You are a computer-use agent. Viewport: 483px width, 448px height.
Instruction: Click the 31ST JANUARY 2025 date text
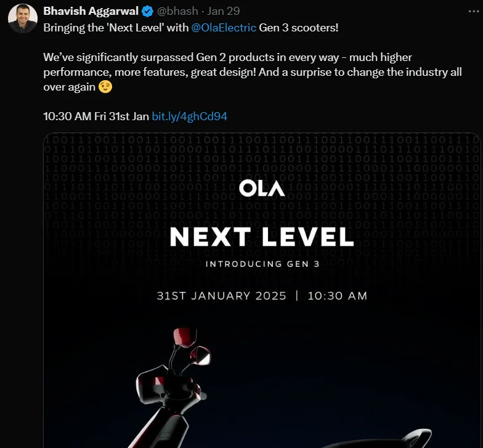click(222, 296)
